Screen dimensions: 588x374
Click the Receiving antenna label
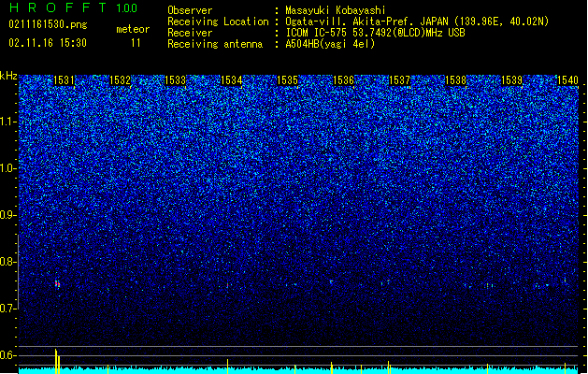point(215,44)
